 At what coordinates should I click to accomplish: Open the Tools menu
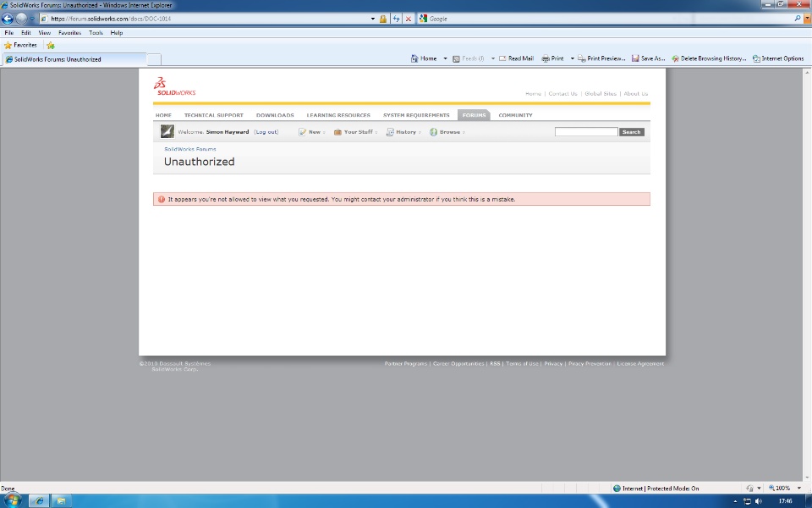point(96,33)
